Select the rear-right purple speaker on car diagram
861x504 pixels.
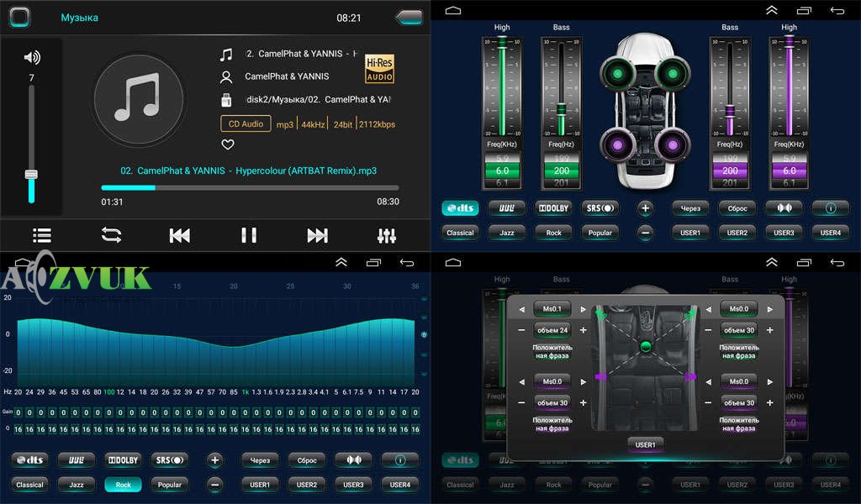[673, 145]
